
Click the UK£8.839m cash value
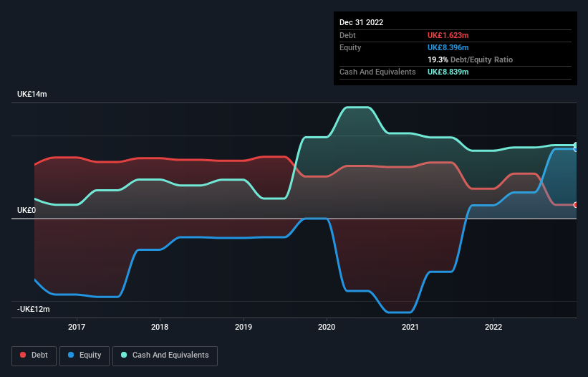coord(448,72)
